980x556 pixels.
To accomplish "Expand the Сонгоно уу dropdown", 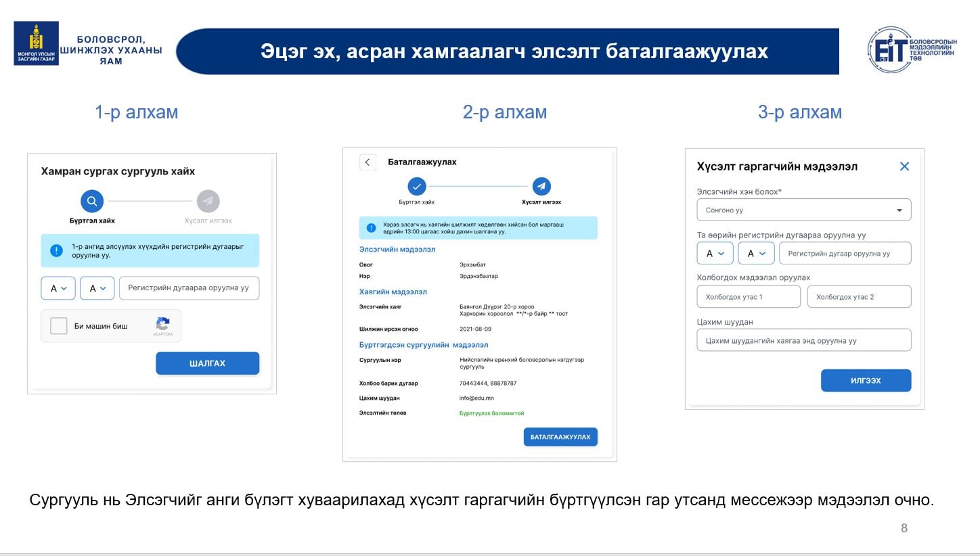I will (x=804, y=210).
